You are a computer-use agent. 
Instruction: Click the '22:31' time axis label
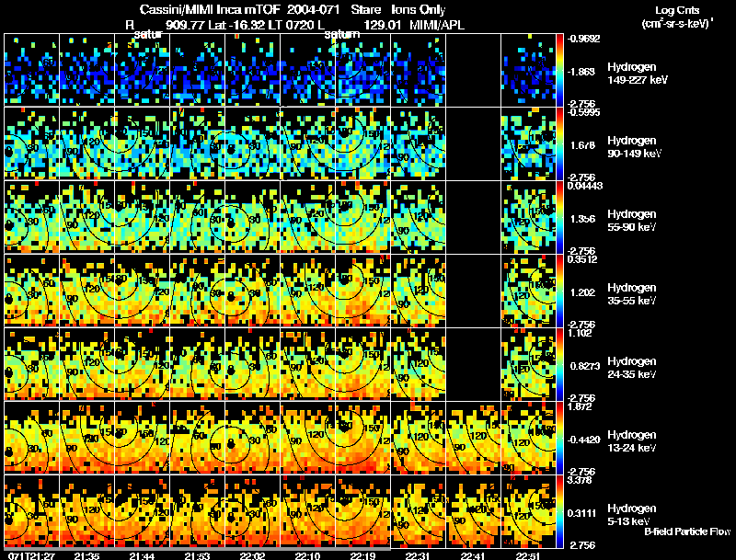tap(418, 555)
